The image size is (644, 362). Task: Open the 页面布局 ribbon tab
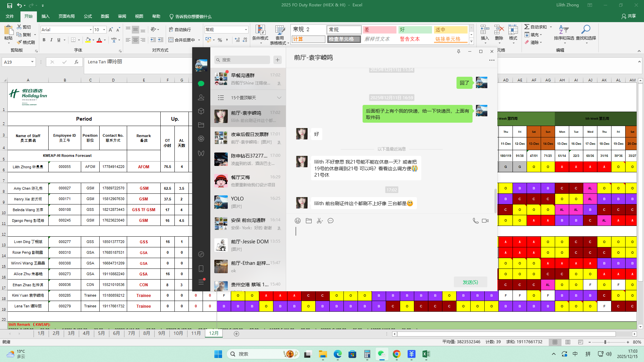(66, 16)
